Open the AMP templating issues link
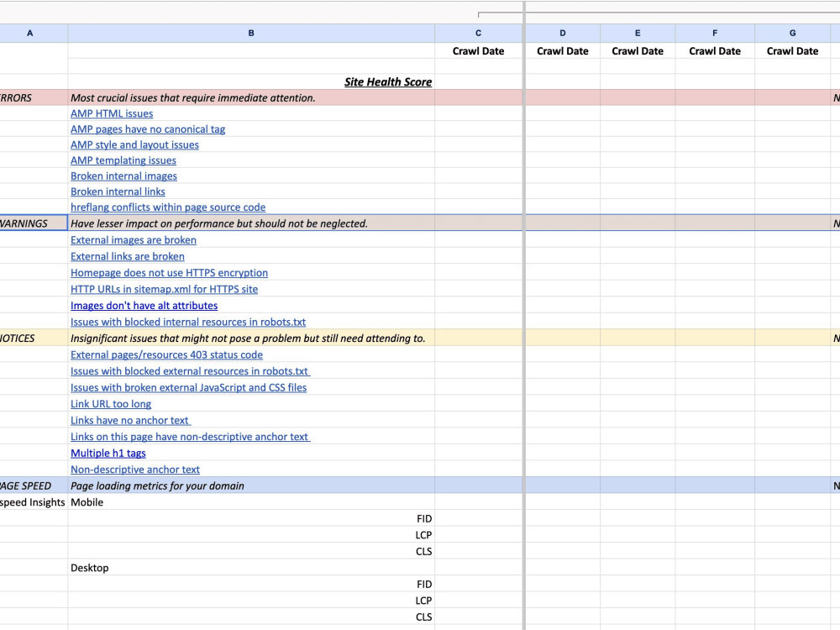Image resolution: width=840 pixels, height=630 pixels. [x=123, y=160]
